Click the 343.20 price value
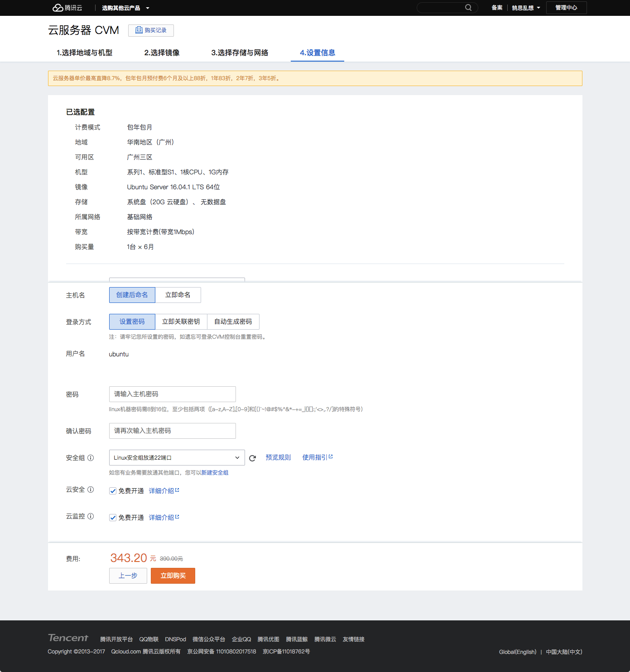Screen dimensions: 630x672 pos(129,558)
